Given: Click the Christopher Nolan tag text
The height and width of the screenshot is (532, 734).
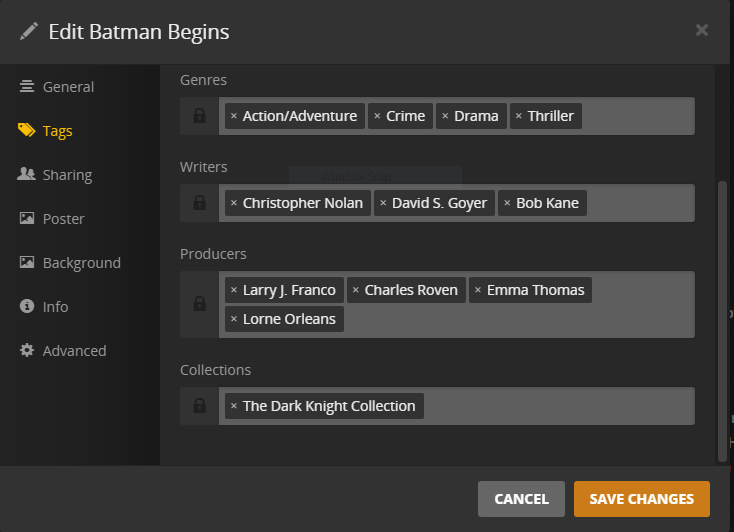Looking at the screenshot, I should click(x=303, y=203).
